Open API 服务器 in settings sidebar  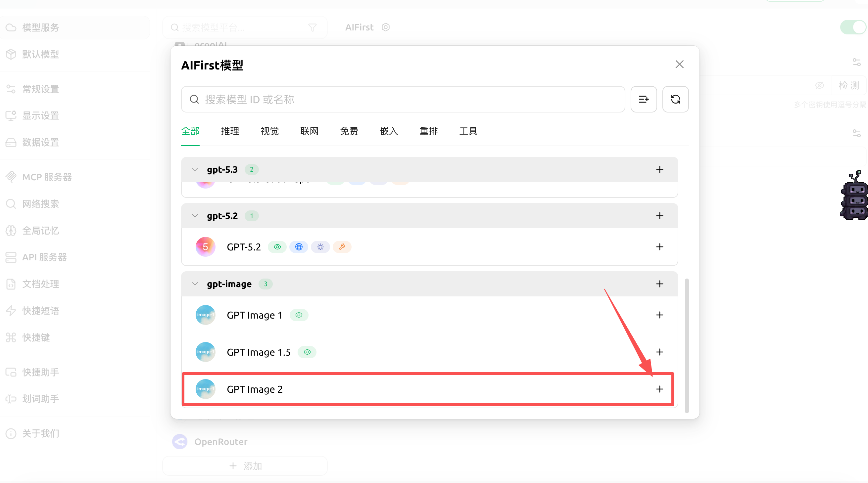75,257
